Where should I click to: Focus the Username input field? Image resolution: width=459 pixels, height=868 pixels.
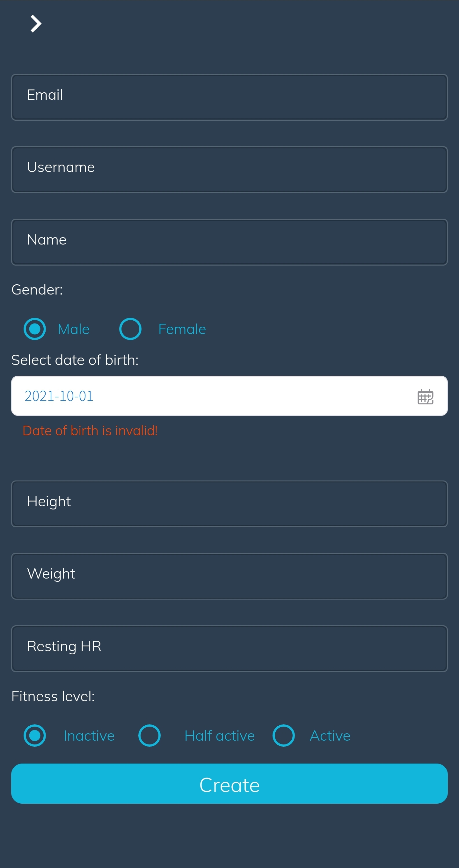tap(229, 169)
